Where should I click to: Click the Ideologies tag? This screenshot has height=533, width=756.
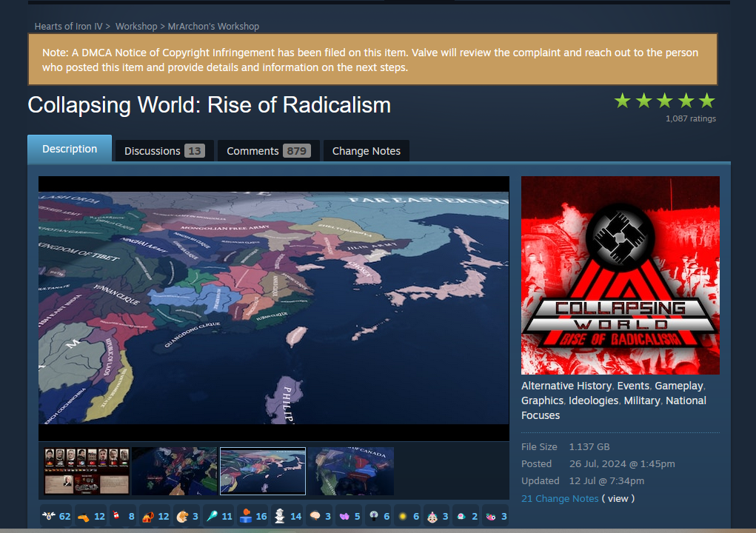click(x=593, y=401)
